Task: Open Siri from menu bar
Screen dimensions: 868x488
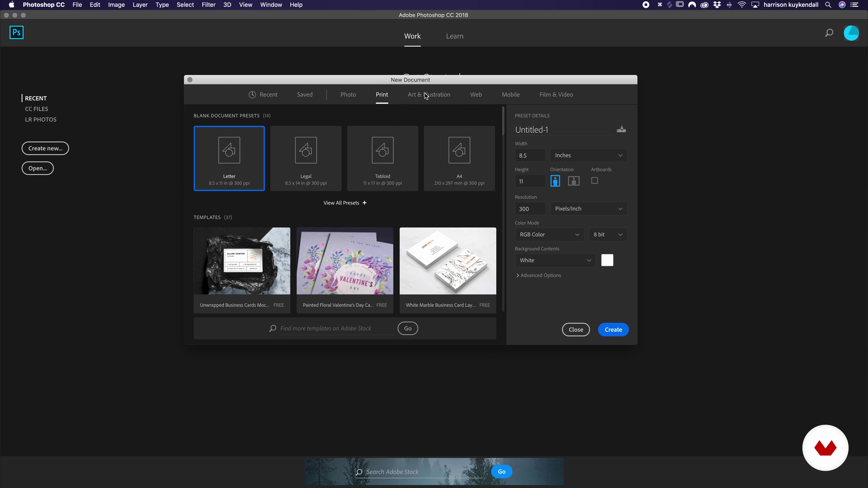Action: 842,5
